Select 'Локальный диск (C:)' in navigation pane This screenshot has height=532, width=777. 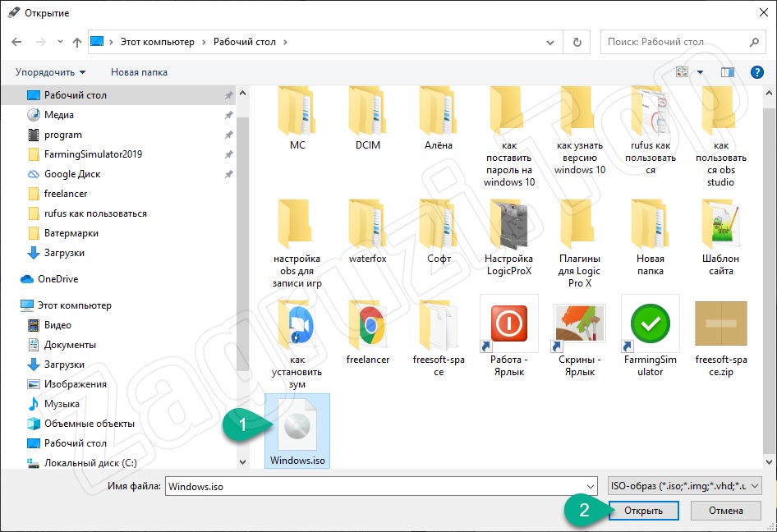pos(90,462)
